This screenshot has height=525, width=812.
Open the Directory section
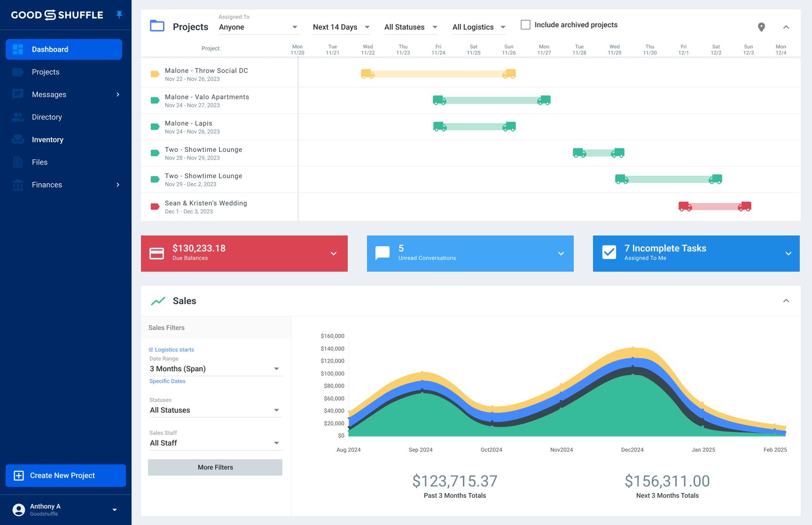47,117
